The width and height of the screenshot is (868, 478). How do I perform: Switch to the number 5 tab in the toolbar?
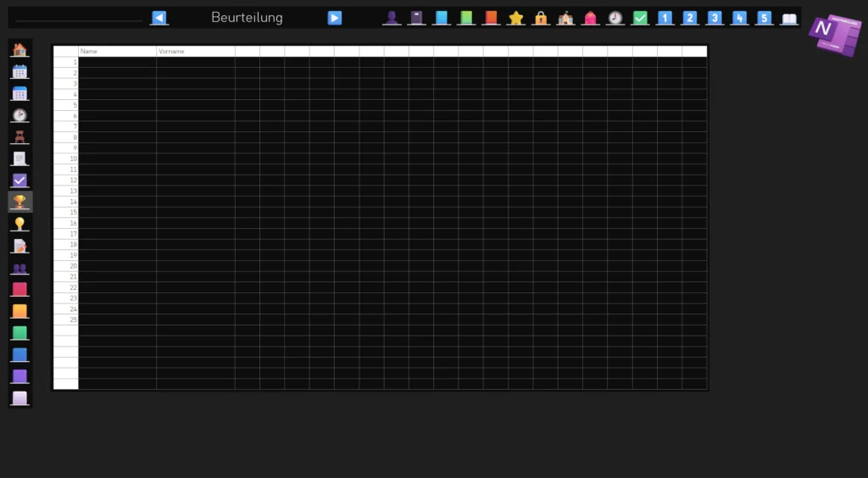click(x=765, y=18)
